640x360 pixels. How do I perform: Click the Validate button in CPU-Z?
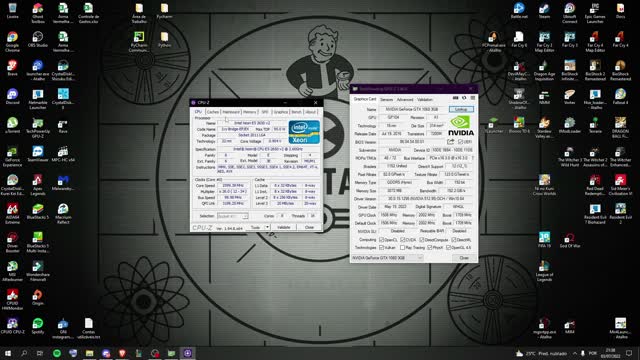pyautogui.click(x=284, y=227)
